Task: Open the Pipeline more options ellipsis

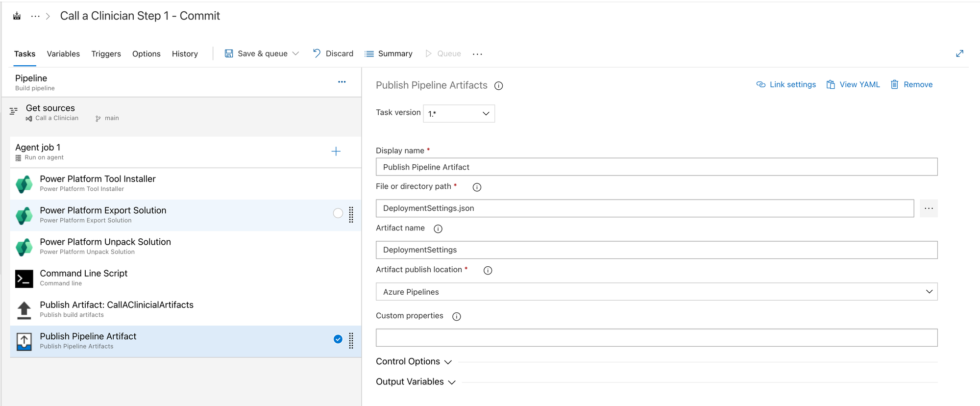Action: click(x=342, y=82)
